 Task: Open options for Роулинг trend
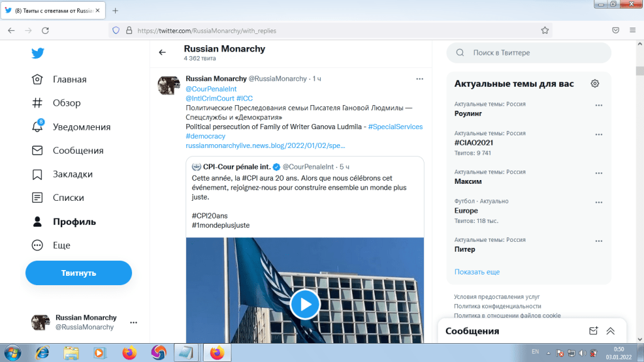tap(599, 105)
